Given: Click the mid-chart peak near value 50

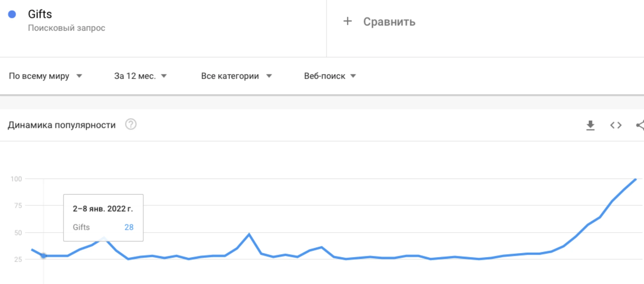Looking at the screenshot, I should 249,234.
